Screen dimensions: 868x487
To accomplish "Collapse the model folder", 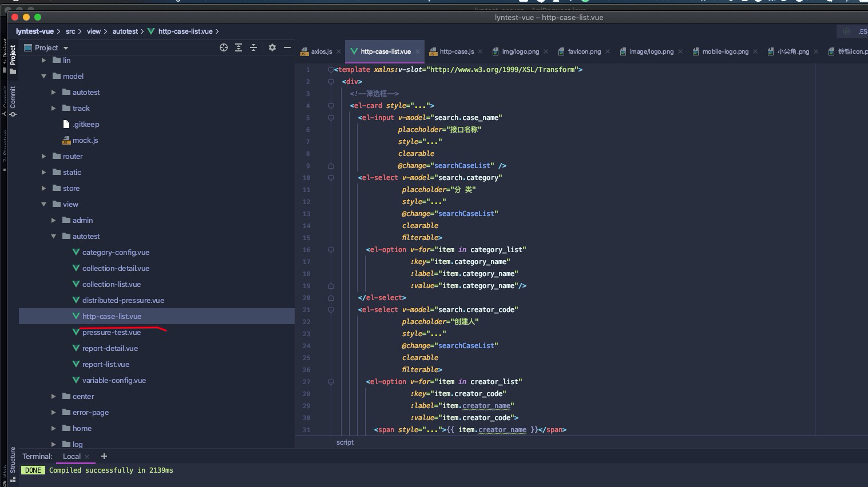I will (x=44, y=76).
